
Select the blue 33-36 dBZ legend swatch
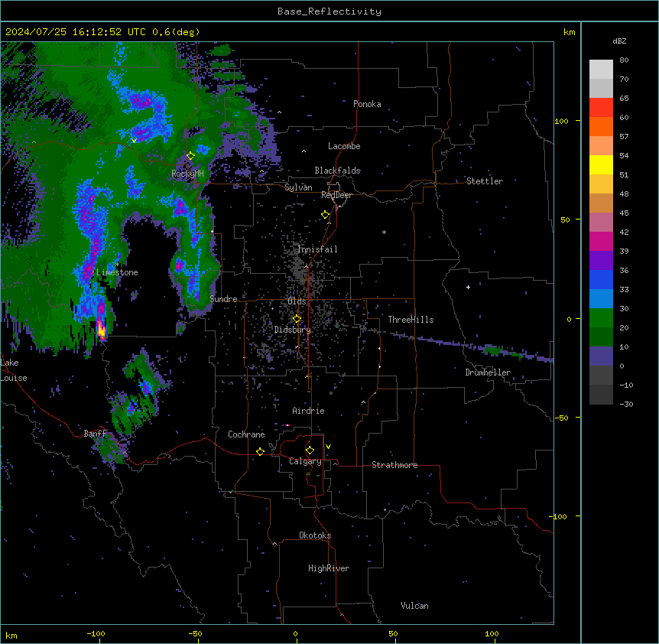pyautogui.click(x=601, y=279)
